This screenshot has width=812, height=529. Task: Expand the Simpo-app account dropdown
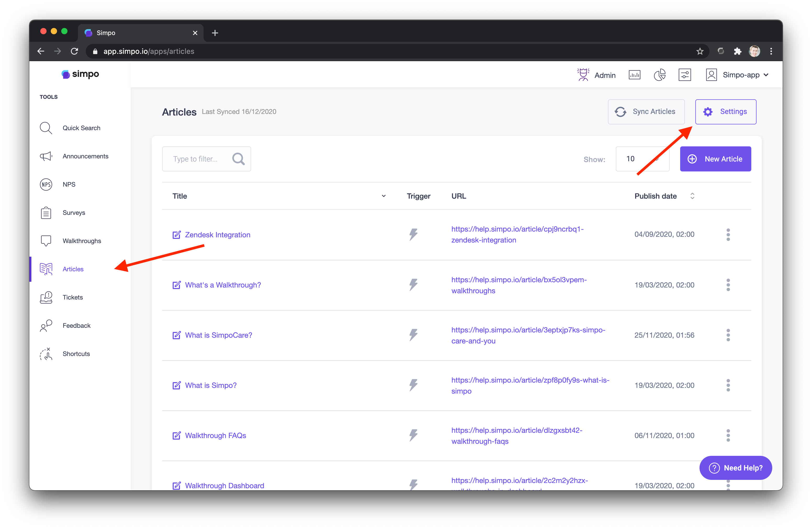[746, 75]
